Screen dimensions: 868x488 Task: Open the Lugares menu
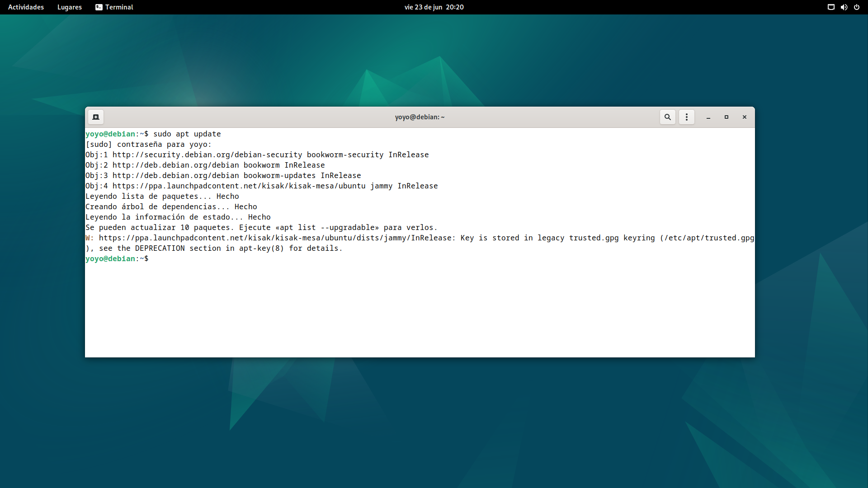coord(70,7)
